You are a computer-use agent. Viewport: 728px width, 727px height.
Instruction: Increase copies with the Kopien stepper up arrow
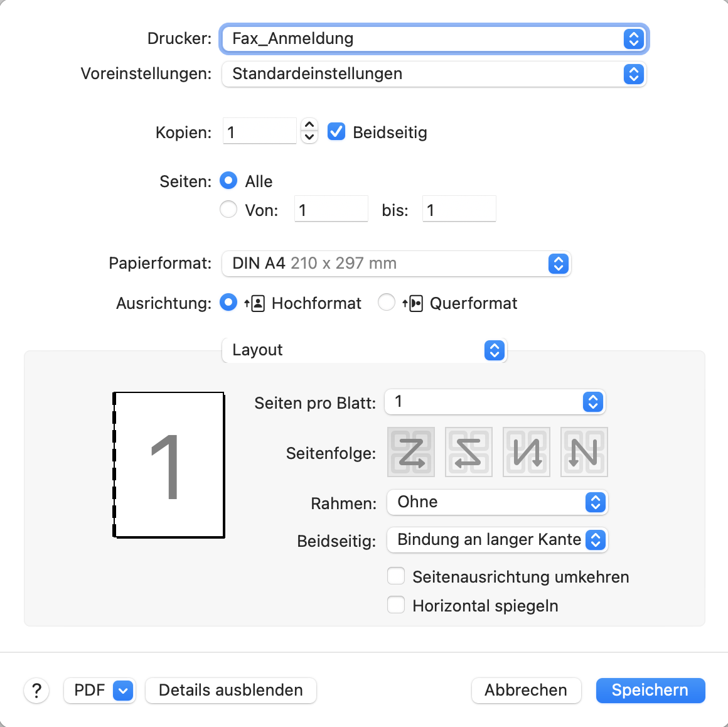309,125
